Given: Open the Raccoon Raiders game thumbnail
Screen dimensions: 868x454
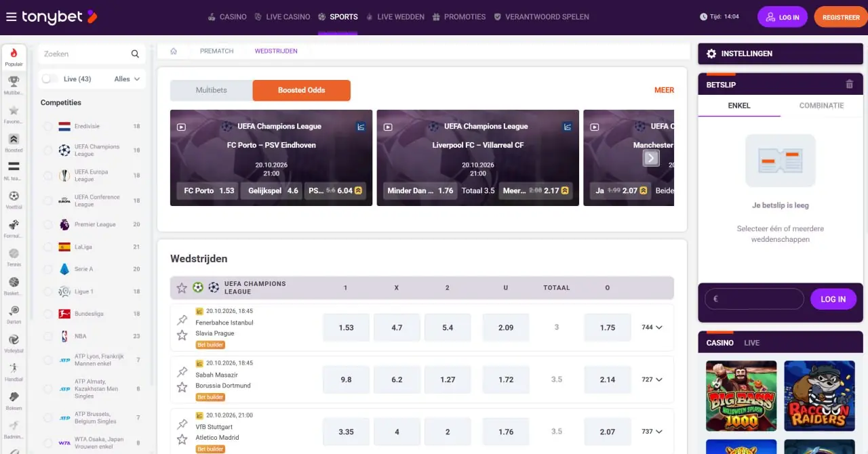Looking at the screenshot, I should click(819, 396).
